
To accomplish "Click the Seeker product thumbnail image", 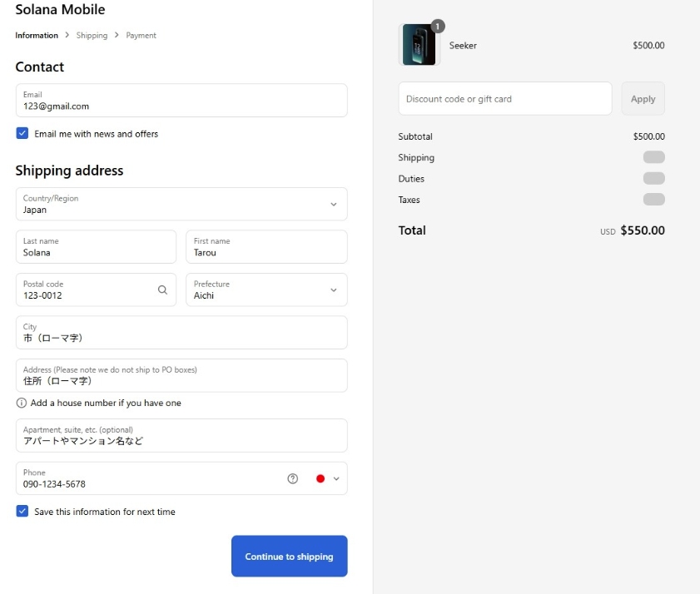I will tap(419, 45).
